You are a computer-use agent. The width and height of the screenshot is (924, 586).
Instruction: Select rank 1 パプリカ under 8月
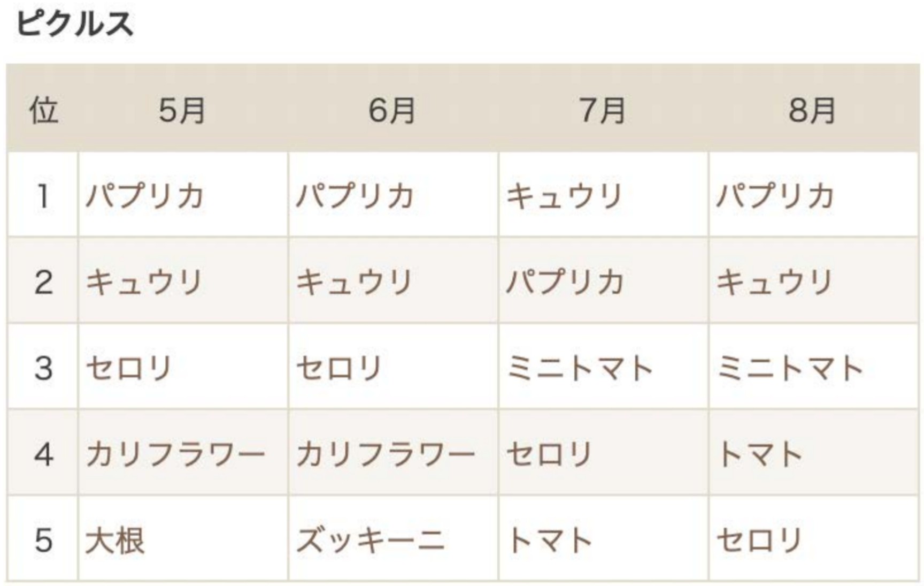tap(775, 196)
